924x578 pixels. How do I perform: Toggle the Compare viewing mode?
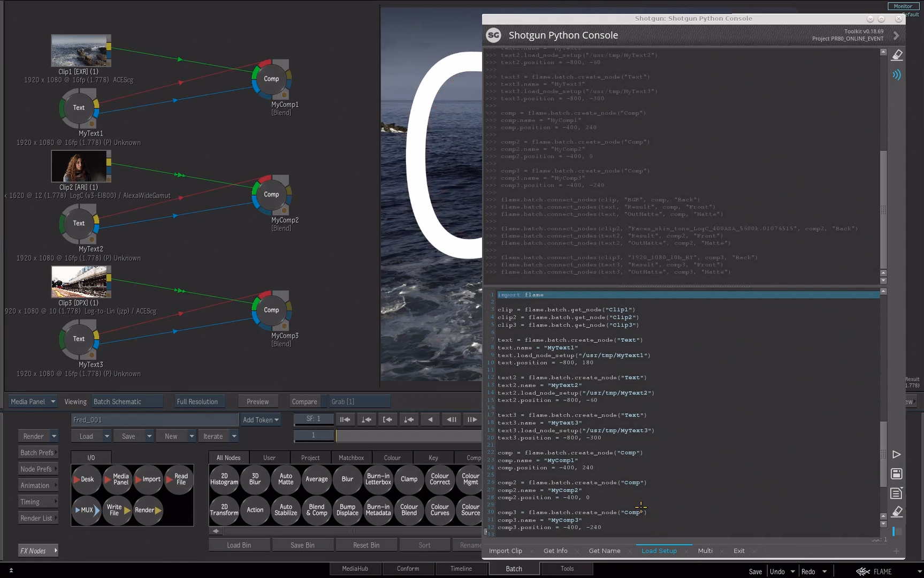pyautogui.click(x=304, y=401)
